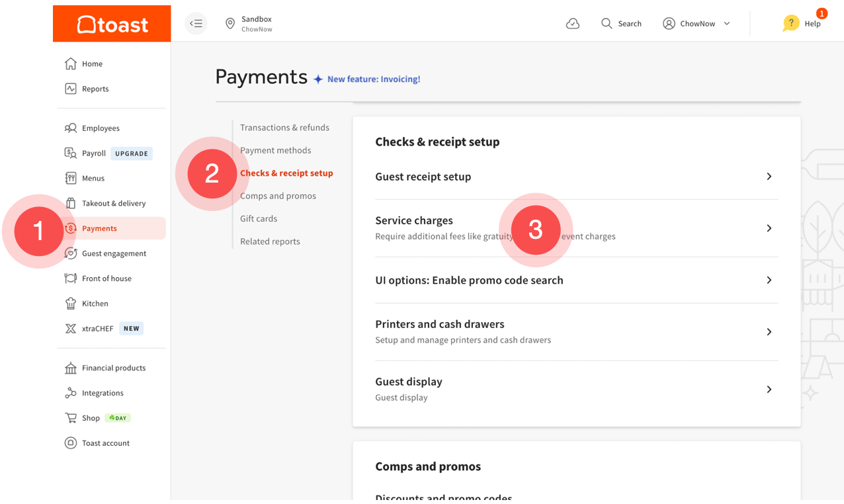Click New feature: Invoicing link
Viewport: 844px width, 504px height.
pyautogui.click(x=373, y=79)
